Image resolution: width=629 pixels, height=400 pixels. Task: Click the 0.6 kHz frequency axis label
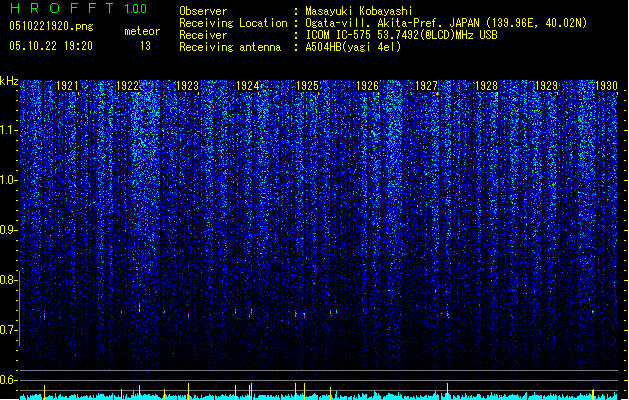(x=8, y=380)
